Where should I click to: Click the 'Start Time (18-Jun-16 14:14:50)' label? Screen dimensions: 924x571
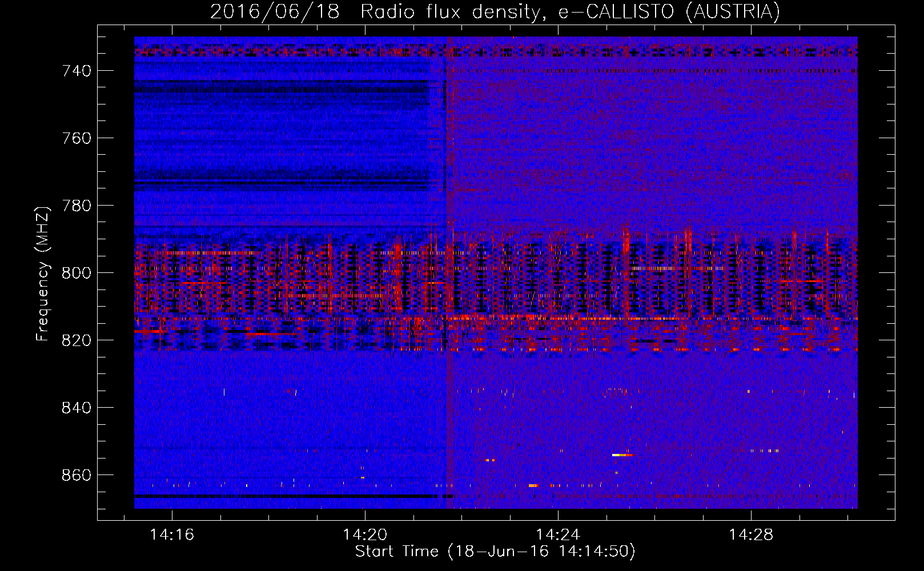pos(495,552)
